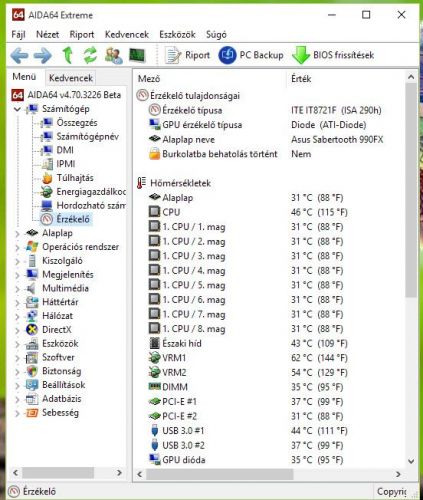The image size is (423, 500).
Task: Click the Biztonság shield icon
Action: 32,371
